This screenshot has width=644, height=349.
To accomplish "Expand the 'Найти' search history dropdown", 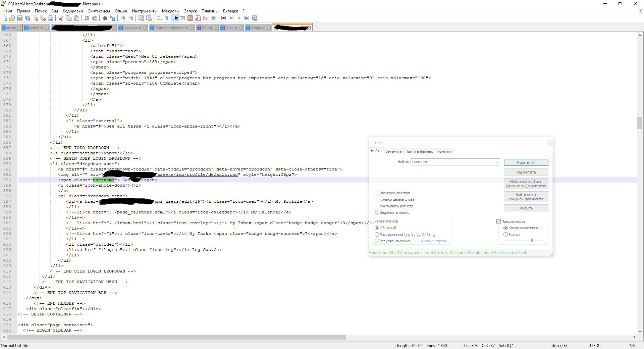I will (x=497, y=162).
